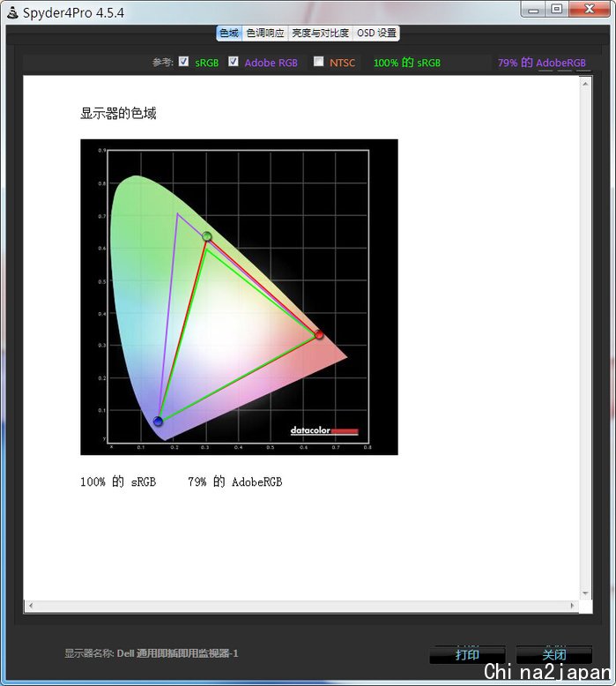Click the 关闭 close button
The image size is (616, 686).
554,655
